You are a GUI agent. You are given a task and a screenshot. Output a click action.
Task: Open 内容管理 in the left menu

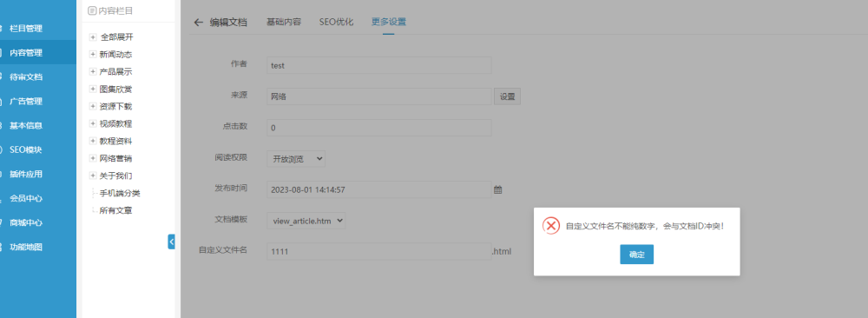coord(26,53)
